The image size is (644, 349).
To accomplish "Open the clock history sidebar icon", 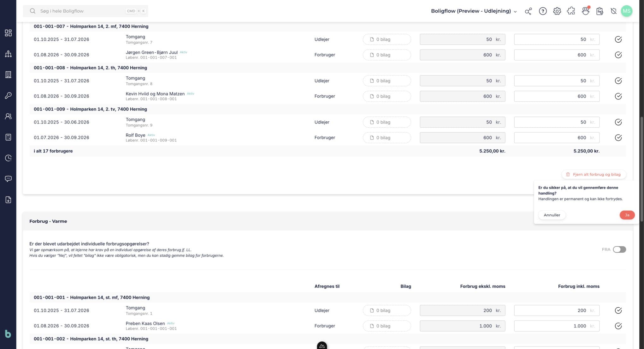I will (x=8, y=158).
